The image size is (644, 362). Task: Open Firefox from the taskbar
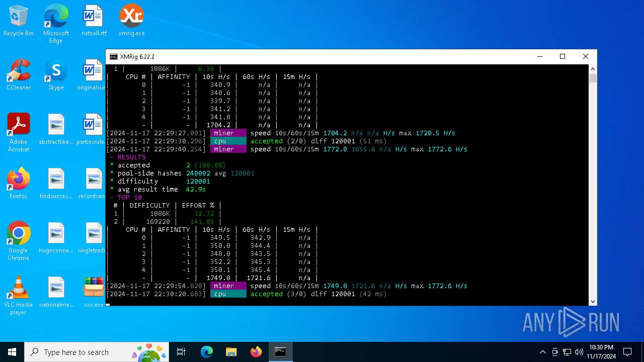click(x=256, y=352)
